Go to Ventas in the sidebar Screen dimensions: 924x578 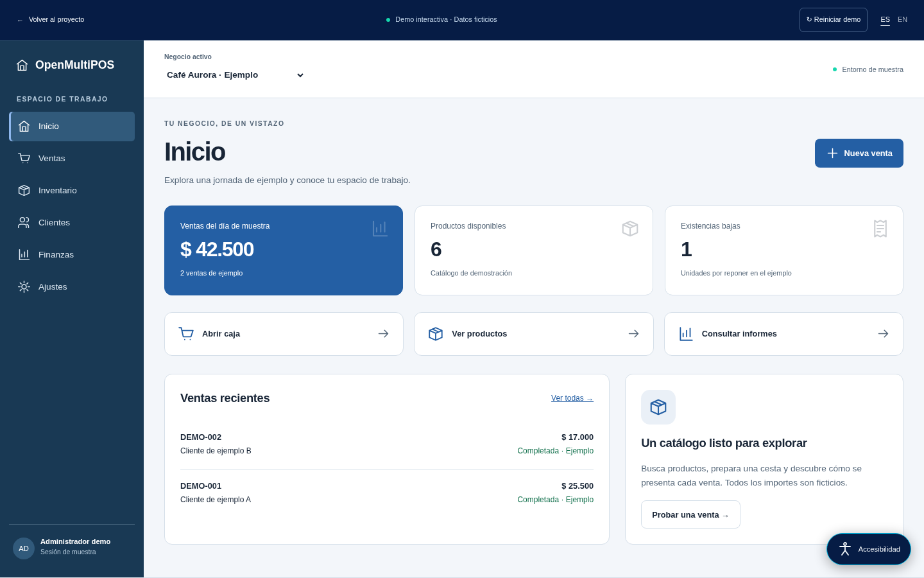click(72, 159)
